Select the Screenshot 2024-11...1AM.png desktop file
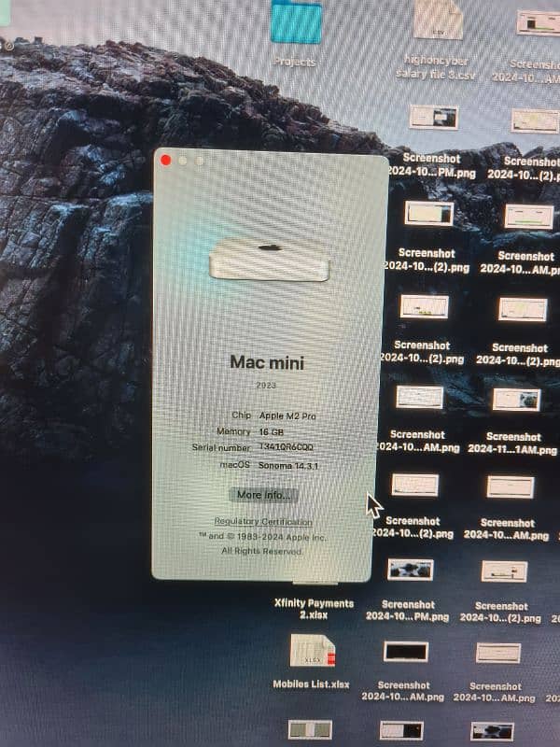Image resolution: width=560 pixels, height=747 pixels. click(516, 400)
